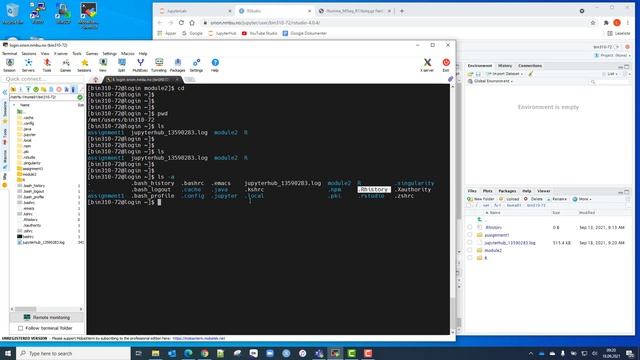The image size is (640, 360).
Task: Click the Tools toolbar icon in MobaXterm
Action: pyautogui.click(x=47, y=65)
